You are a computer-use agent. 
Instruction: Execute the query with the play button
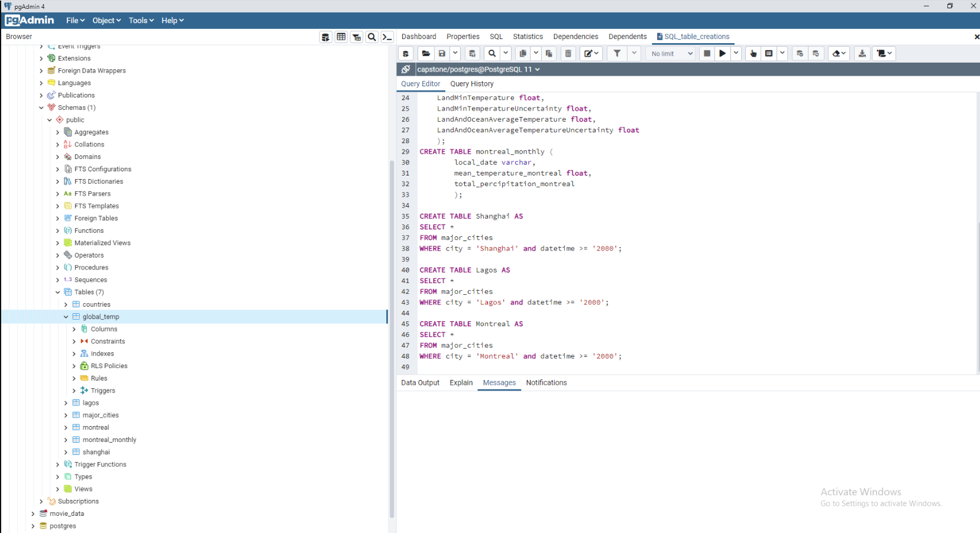click(722, 54)
